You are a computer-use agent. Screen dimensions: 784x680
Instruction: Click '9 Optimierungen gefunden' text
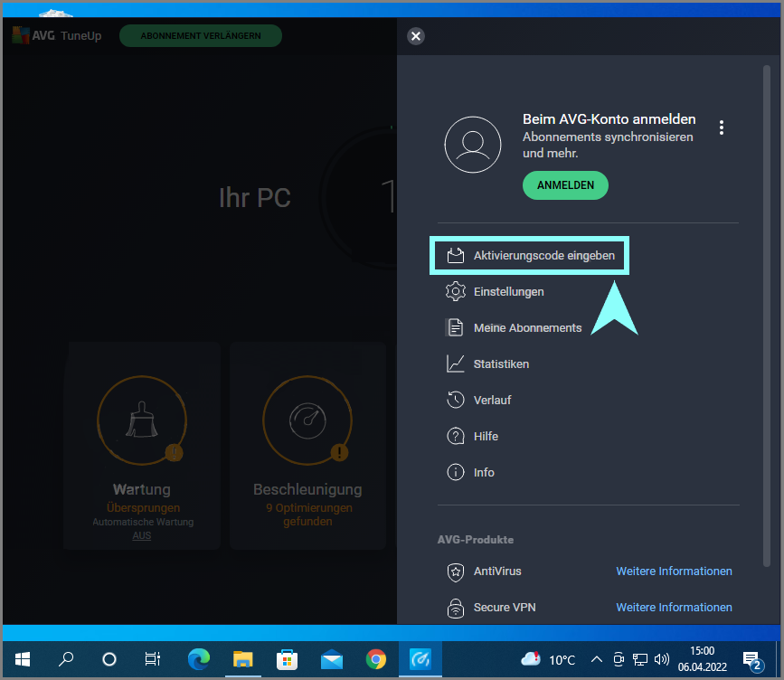click(x=308, y=515)
